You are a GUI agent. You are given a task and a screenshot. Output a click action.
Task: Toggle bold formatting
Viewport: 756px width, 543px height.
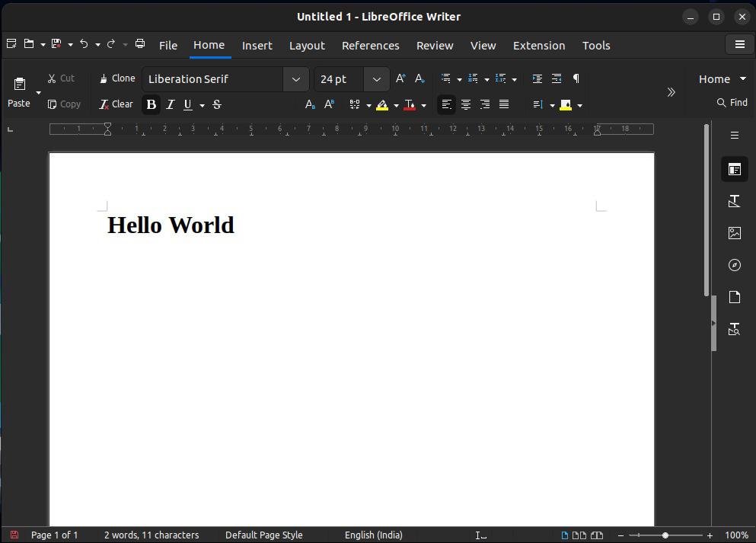[151, 104]
